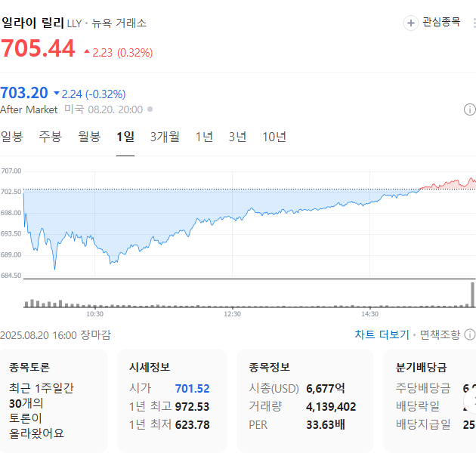This screenshot has width=476, height=453.
Task: Click the 관심종목 button label
Action: point(441,22)
